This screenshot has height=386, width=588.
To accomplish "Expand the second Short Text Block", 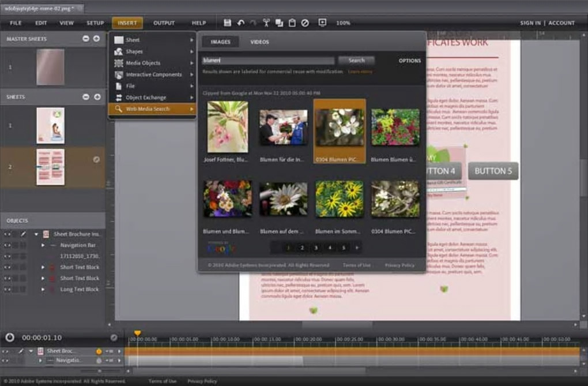I will (x=43, y=278).
